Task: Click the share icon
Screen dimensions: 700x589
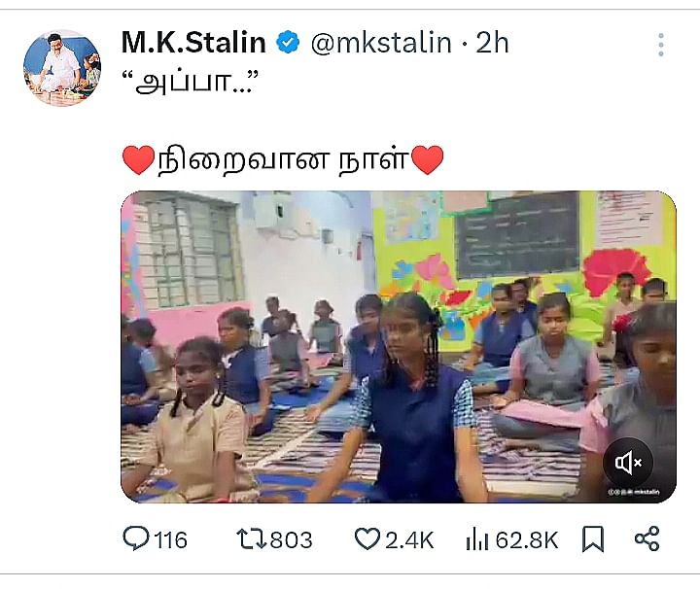Action: 647,539
